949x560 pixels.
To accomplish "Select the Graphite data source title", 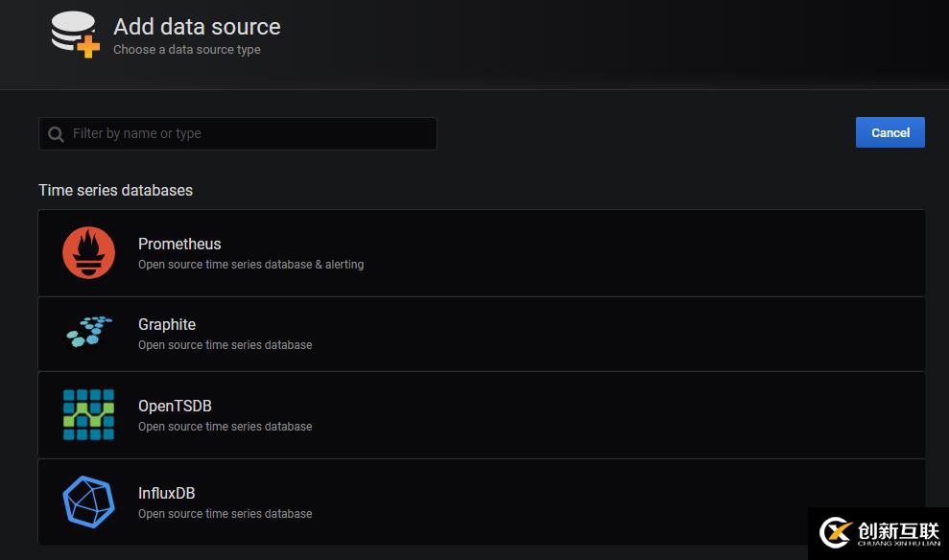I will (166, 325).
